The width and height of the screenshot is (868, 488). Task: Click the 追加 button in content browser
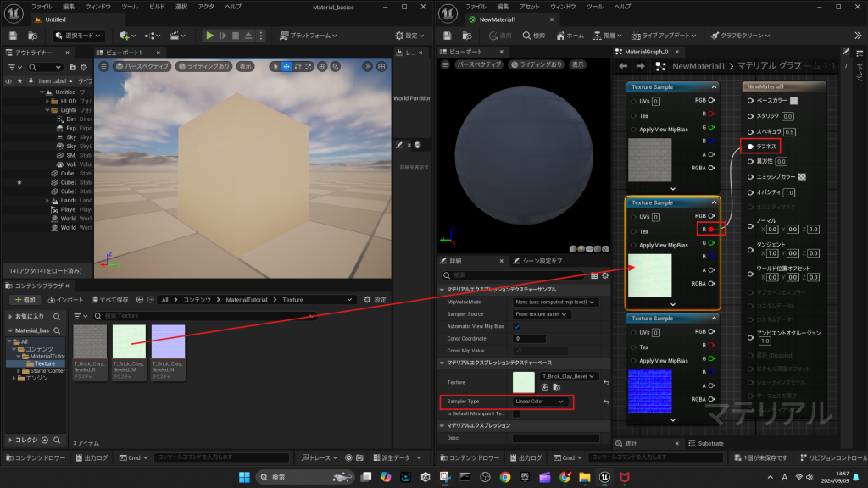pos(25,300)
